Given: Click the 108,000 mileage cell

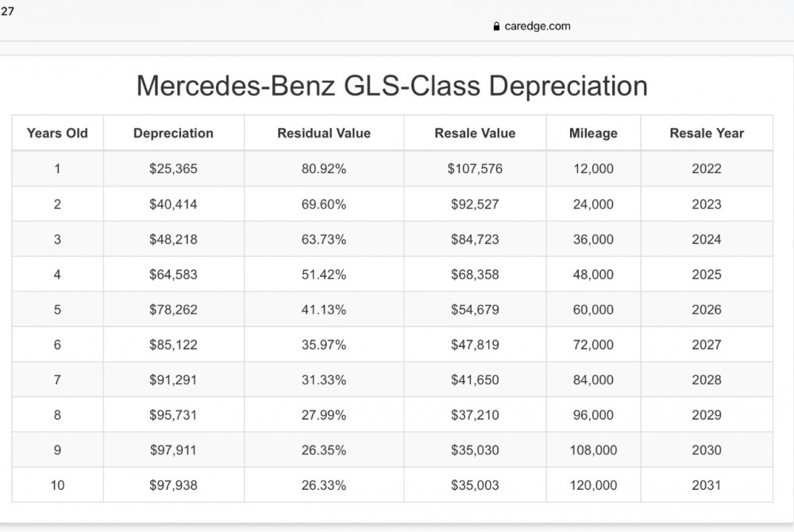Looking at the screenshot, I should 593,450.
